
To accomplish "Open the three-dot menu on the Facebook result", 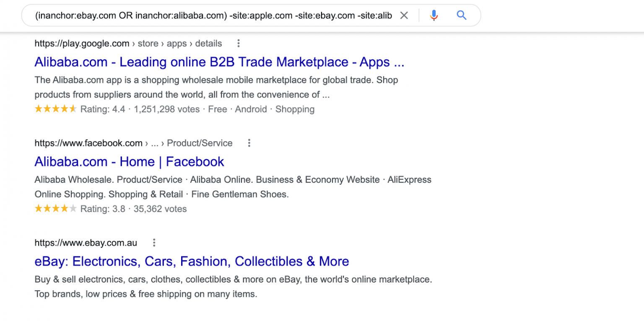I will [249, 143].
